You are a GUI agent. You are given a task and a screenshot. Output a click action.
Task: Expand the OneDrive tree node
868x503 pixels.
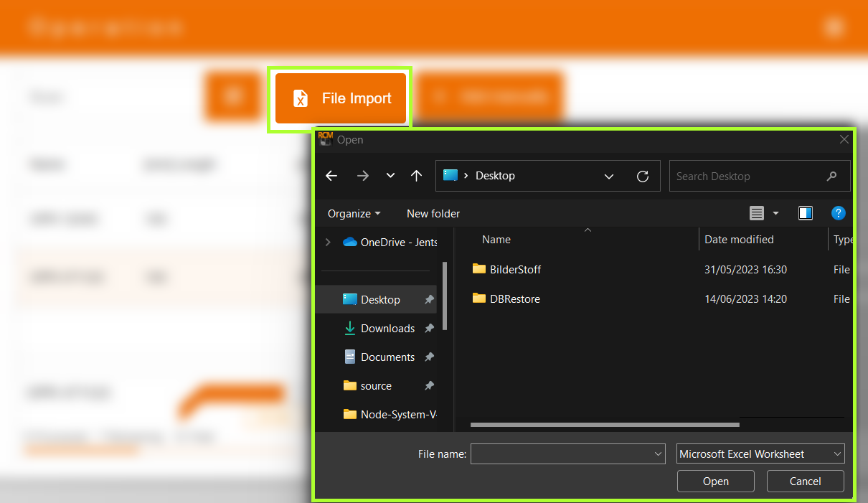click(328, 243)
